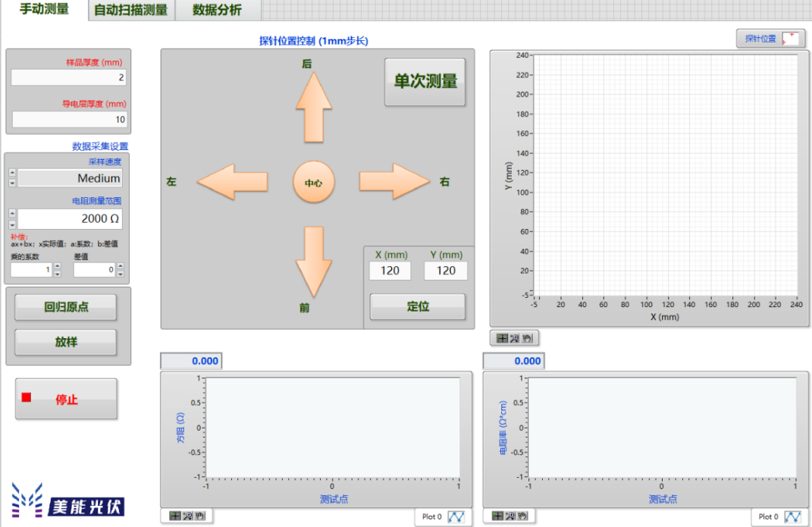
Task: Click the 探针位置 legend button
Action: coord(770,39)
